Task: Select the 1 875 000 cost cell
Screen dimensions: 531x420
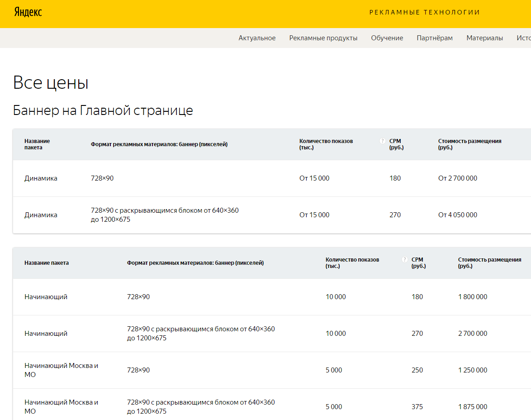Action: pyautogui.click(x=473, y=407)
